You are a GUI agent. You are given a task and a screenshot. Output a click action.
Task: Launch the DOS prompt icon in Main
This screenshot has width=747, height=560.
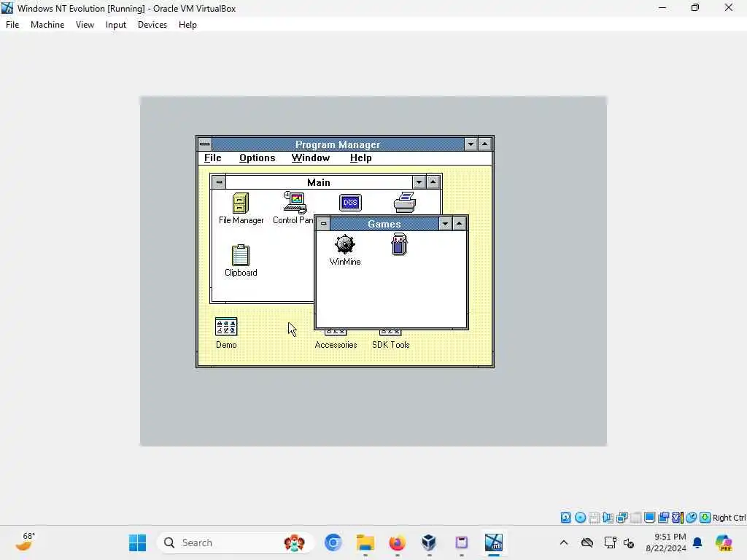[350, 203]
